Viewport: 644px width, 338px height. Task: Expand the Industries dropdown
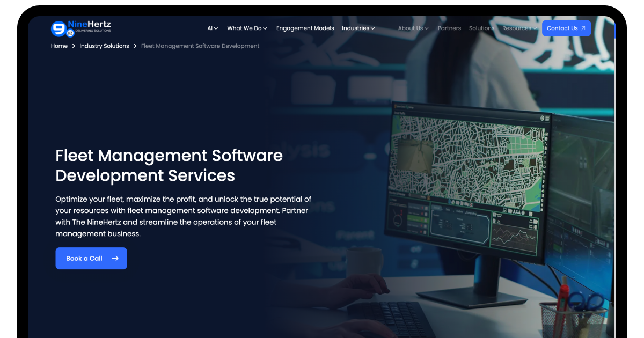[x=358, y=28]
